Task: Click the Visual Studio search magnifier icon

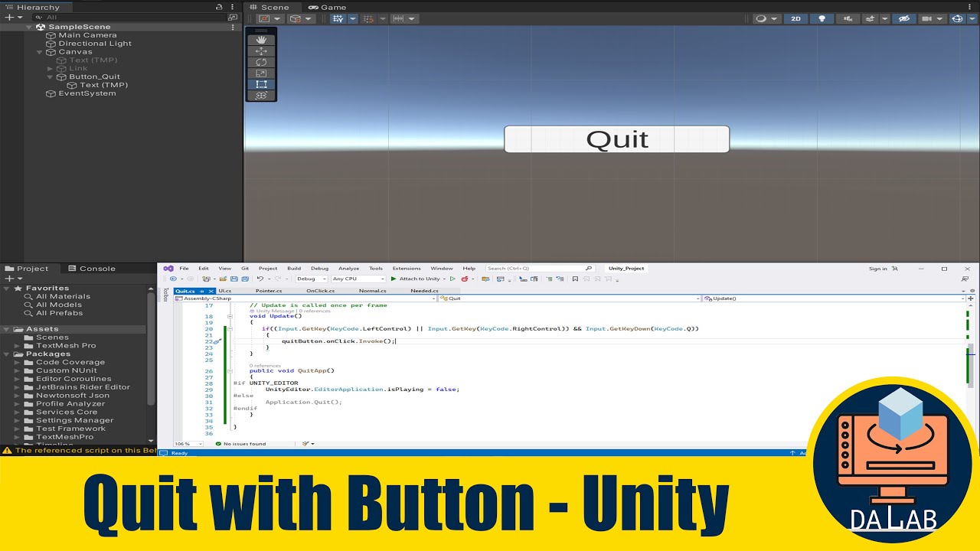Action: [588, 269]
